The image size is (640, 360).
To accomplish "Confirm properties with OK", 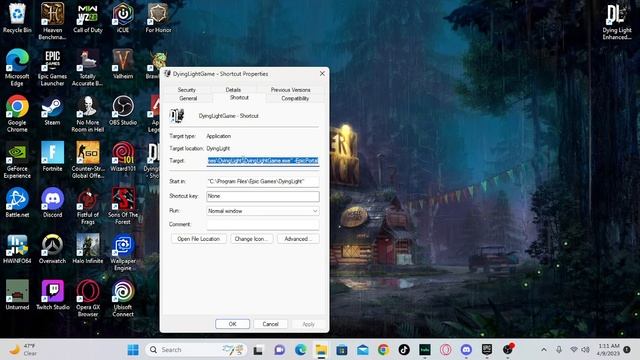I will [x=232, y=324].
